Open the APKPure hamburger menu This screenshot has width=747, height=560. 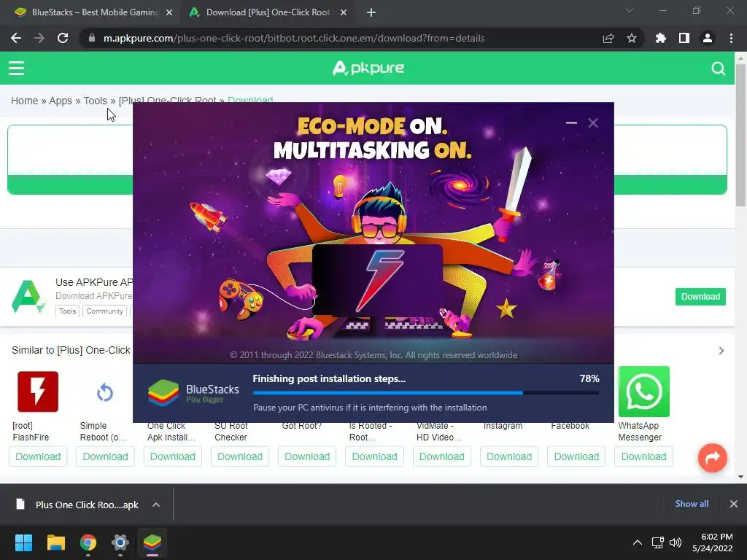tap(16, 68)
